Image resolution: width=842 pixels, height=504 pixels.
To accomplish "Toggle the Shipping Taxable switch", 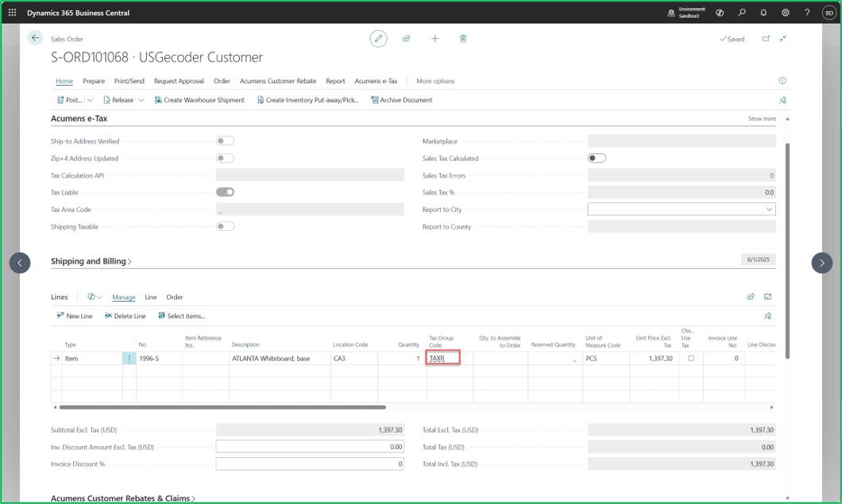I will pyautogui.click(x=225, y=226).
